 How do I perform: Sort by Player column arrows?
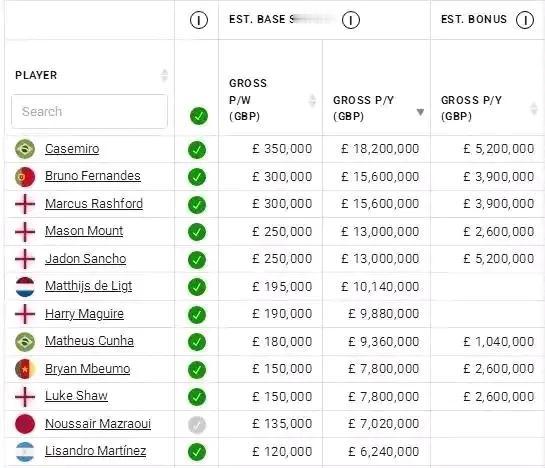[x=164, y=75]
